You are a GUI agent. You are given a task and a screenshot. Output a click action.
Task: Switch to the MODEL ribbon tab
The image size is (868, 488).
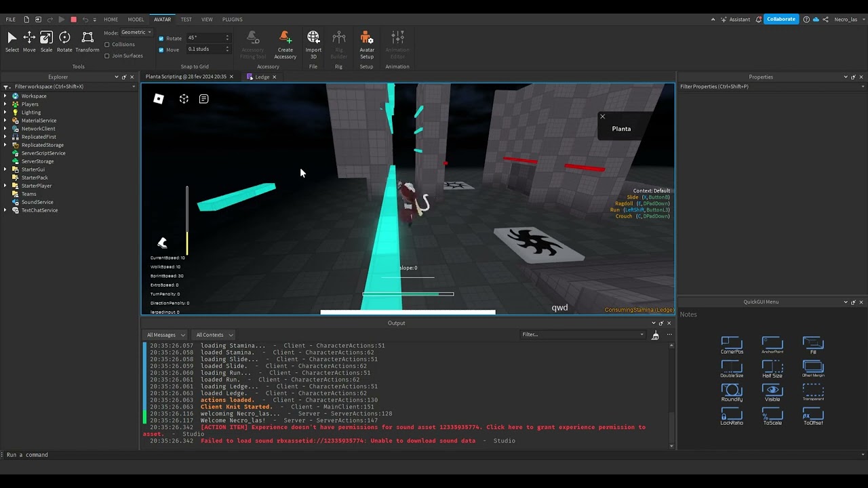(136, 20)
